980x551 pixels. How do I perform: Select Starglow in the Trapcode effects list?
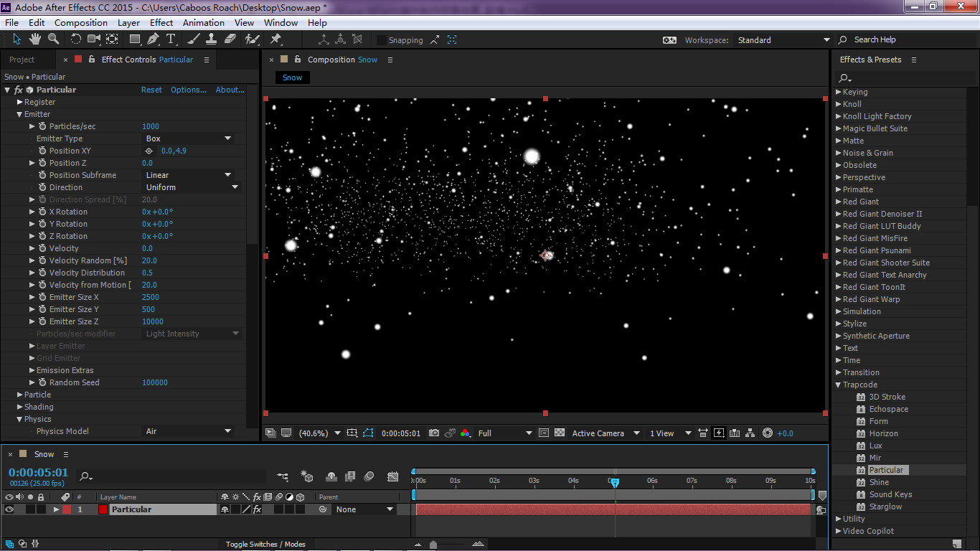coord(885,507)
